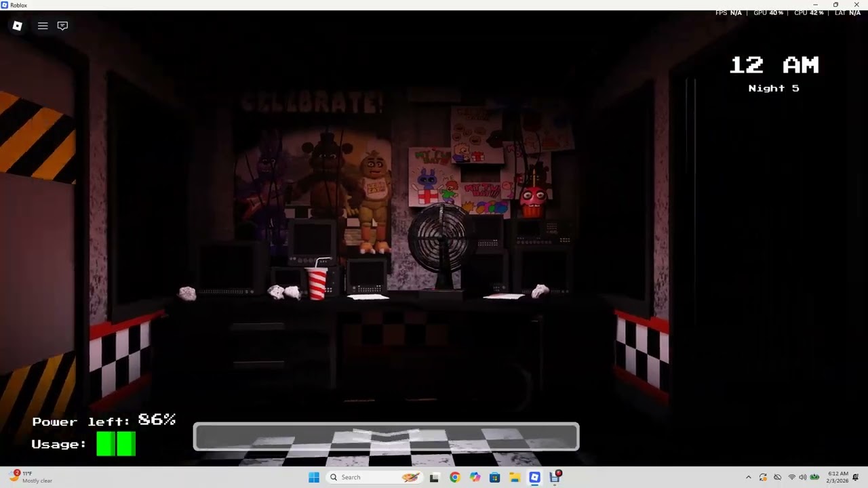The image size is (868, 488).
Task: Click the sync update tray icon
Action: [x=763, y=477]
